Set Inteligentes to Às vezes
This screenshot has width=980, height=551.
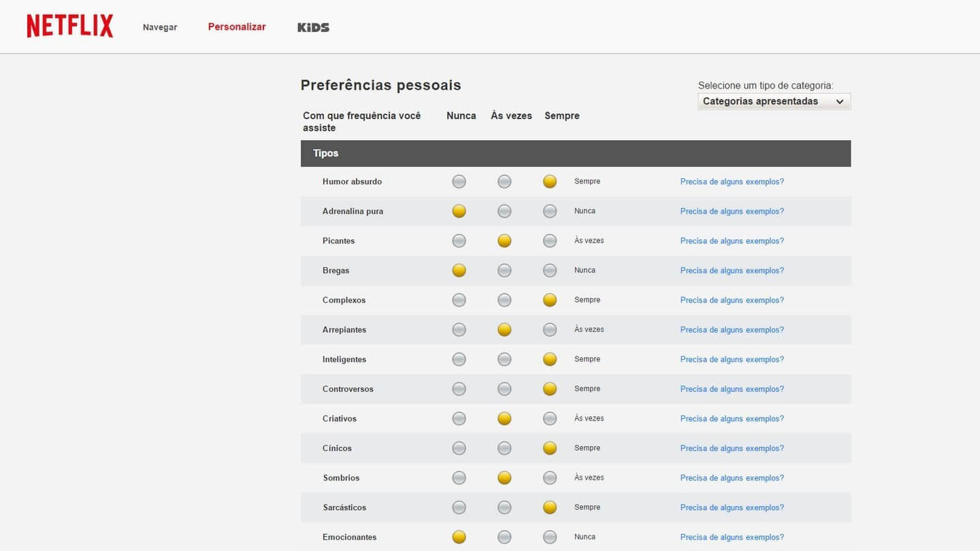point(504,359)
